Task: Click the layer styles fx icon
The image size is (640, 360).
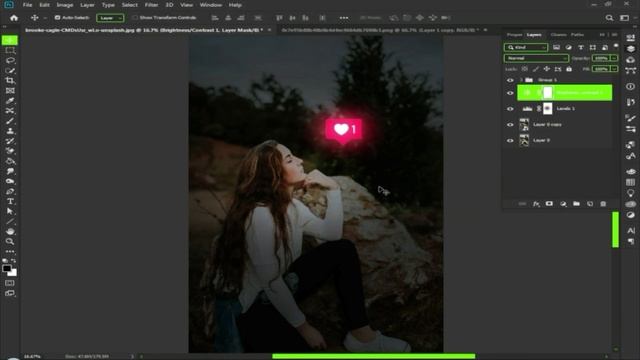Action: (536, 204)
